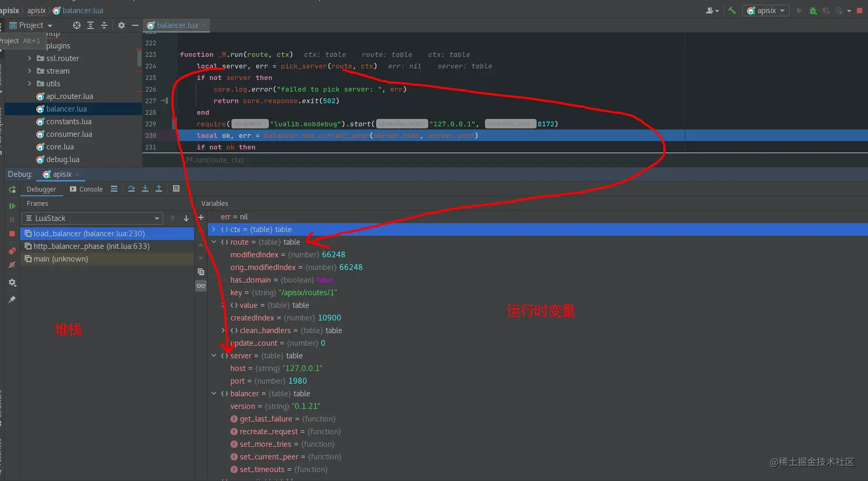Open the apisix run configuration dropdown

[x=766, y=11]
